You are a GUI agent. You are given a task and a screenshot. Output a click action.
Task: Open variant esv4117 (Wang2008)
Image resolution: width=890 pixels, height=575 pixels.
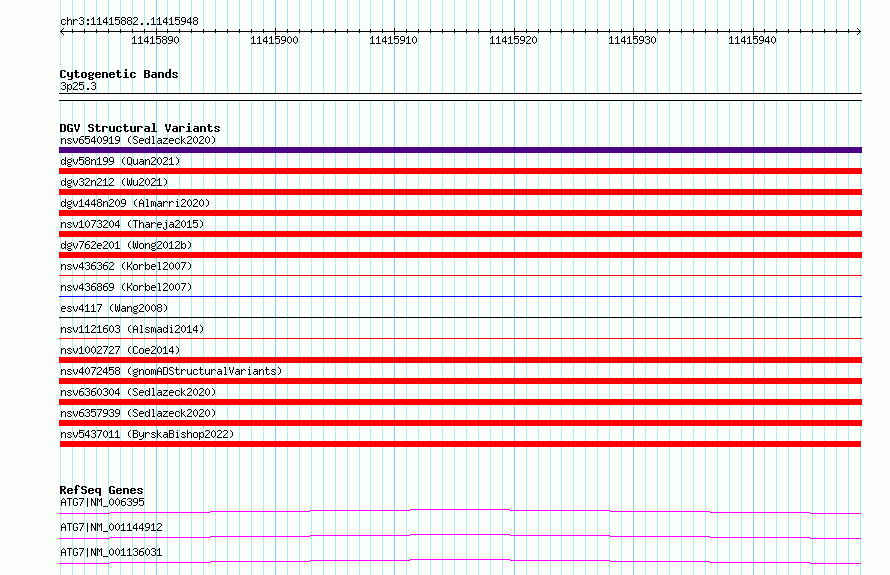[x=114, y=308]
